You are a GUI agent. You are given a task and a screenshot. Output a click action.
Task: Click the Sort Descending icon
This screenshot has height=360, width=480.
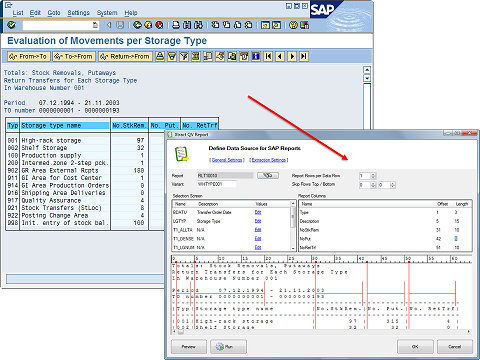tap(172, 56)
